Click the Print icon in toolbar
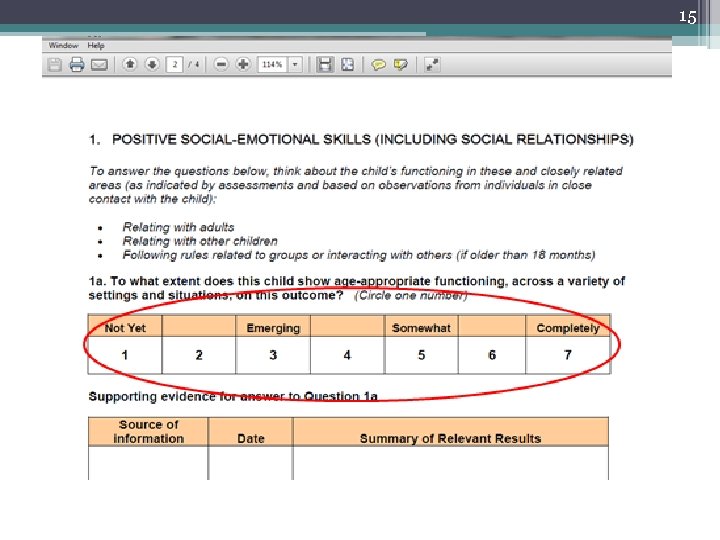The height and width of the screenshot is (540, 720). [x=77, y=65]
